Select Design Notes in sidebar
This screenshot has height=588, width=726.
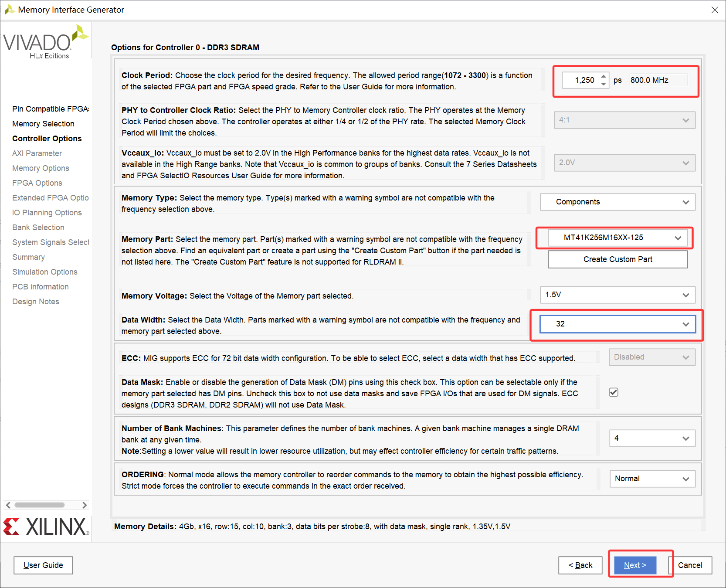(x=36, y=302)
